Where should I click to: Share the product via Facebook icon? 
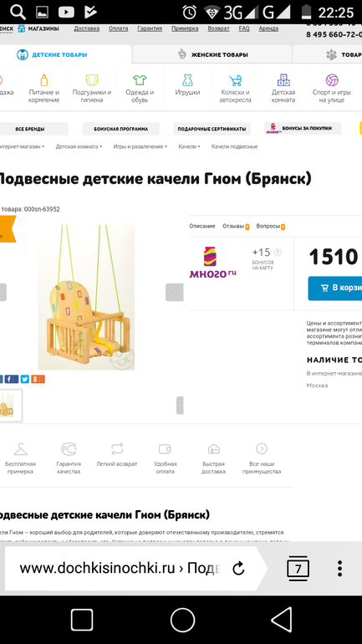[11, 379]
